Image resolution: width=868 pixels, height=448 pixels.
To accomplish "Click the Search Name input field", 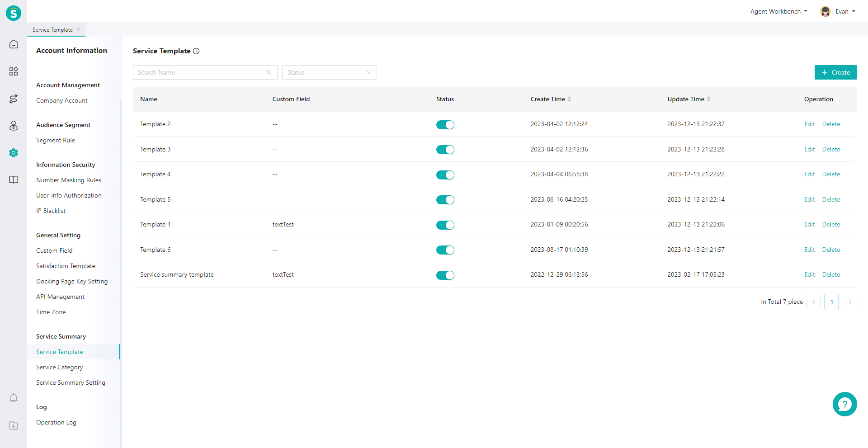I will coord(205,72).
